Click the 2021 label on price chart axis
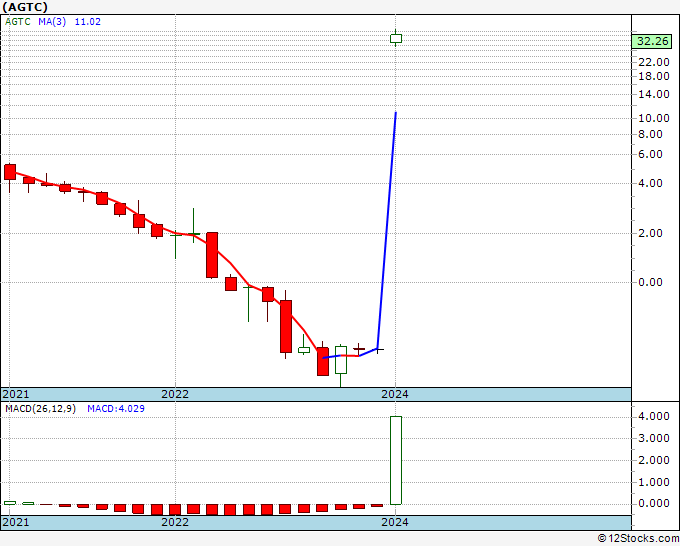Screen dimensions: 680x546 pyautogui.click(x=16, y=394)
